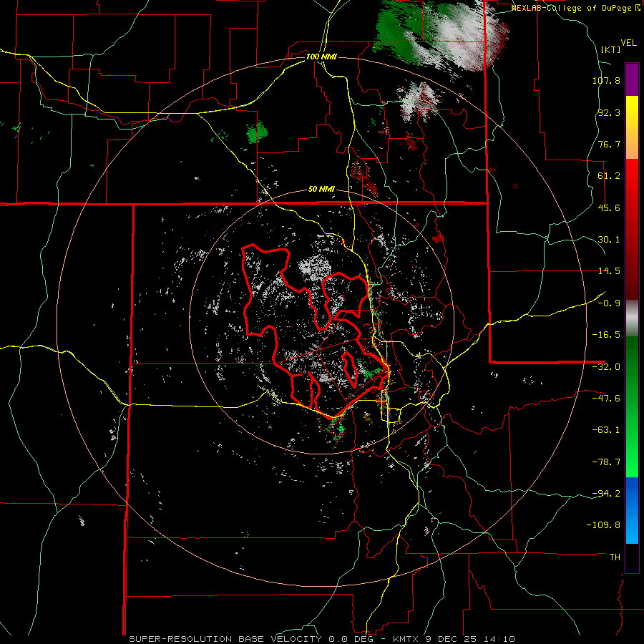The width and height of the screenshot is (644, 644).
Task: Select the 76.7 scale value
Action: [x=609, y=144]
